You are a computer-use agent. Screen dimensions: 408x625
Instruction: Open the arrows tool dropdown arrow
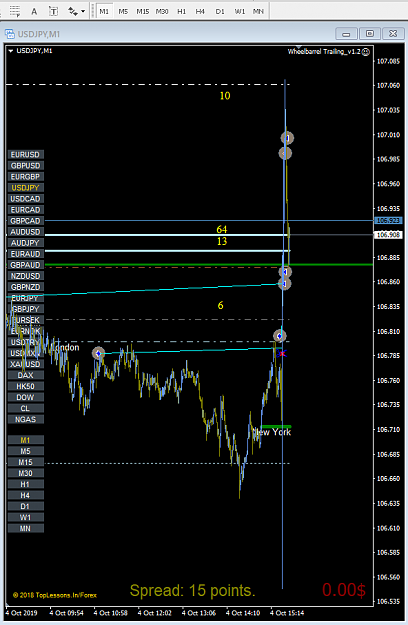click(x=83, y=11)
